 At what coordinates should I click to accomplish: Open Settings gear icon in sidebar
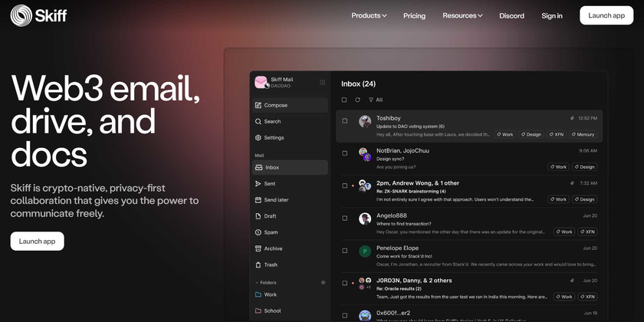pos(258,138)
